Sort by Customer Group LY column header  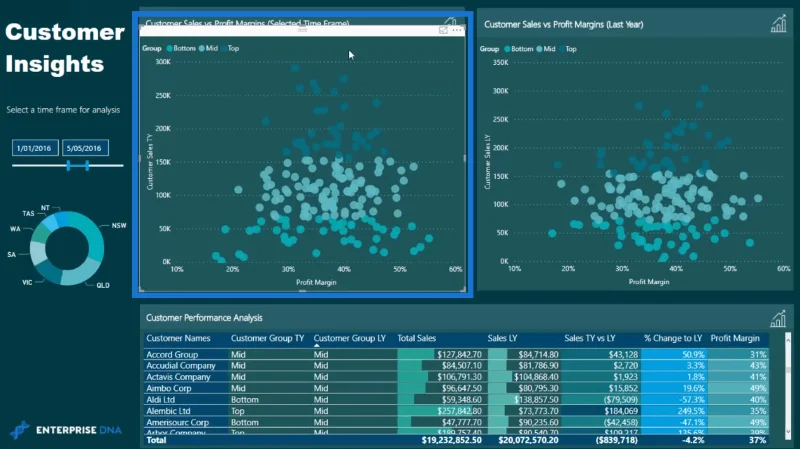pos(349,338)
